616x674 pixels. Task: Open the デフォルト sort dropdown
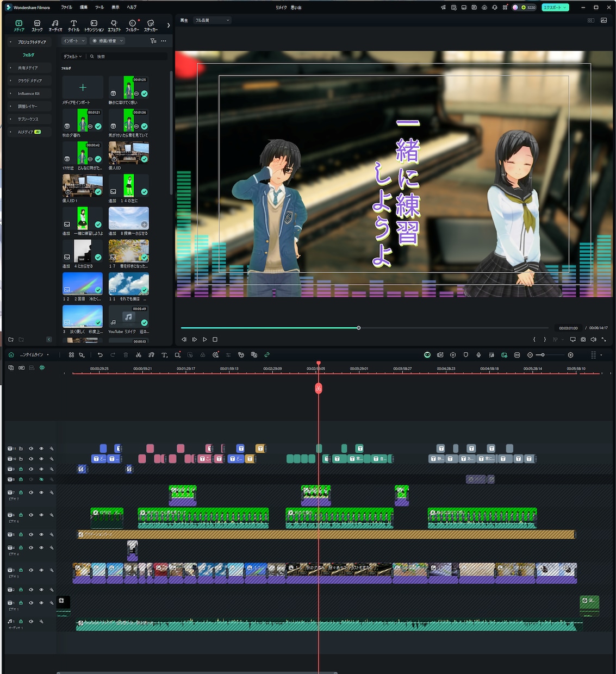coord(72,57)
